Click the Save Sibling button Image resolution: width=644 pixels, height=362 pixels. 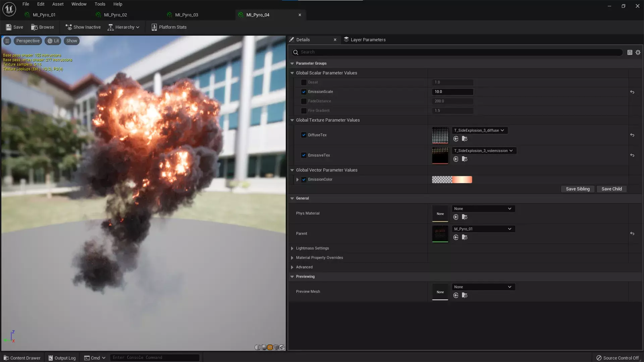[x=577, y=189]
